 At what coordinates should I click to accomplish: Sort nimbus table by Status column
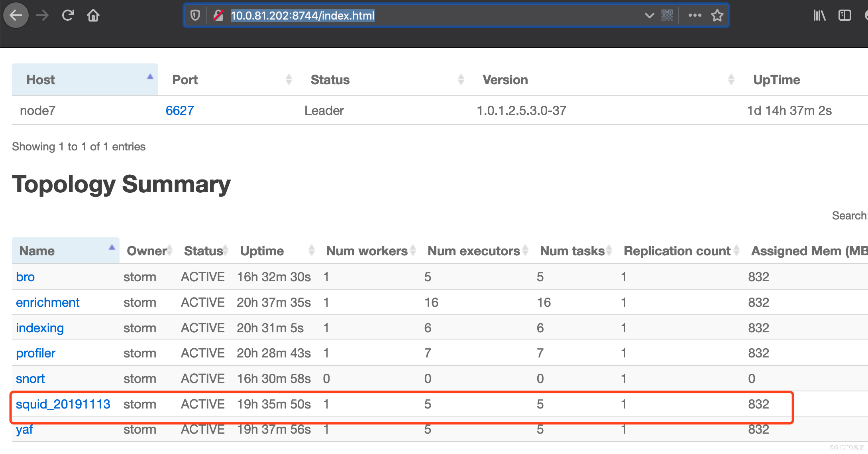(382, 79)
